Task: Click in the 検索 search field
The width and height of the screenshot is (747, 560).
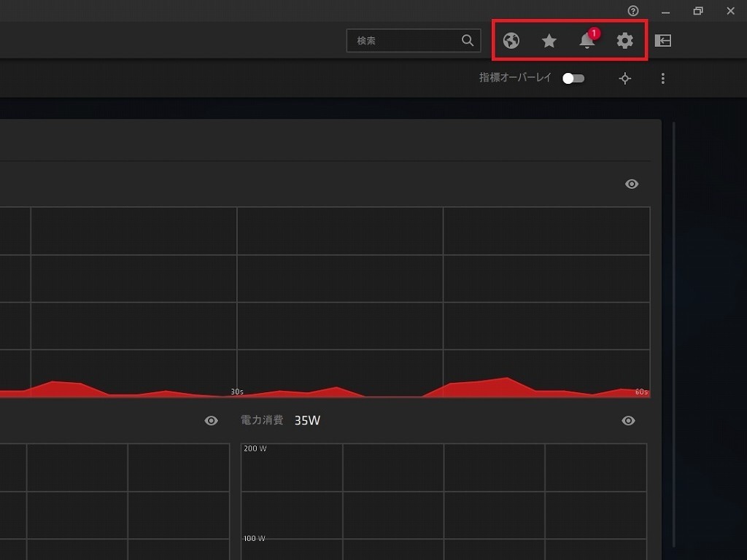Action: 405,41
